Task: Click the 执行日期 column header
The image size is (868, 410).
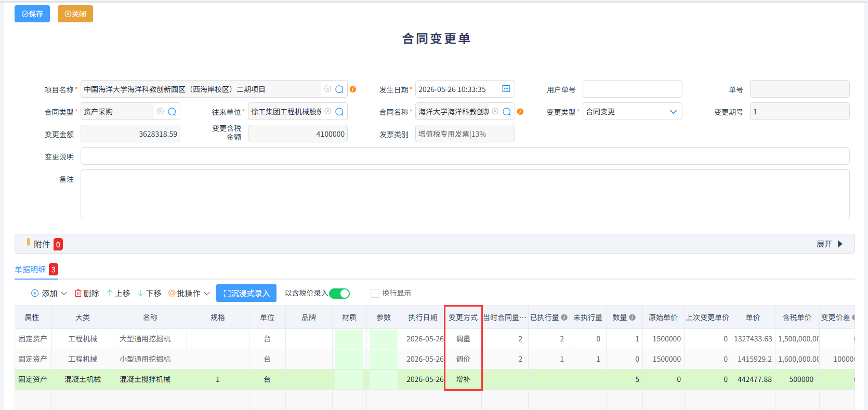Action: pos(423,318)
